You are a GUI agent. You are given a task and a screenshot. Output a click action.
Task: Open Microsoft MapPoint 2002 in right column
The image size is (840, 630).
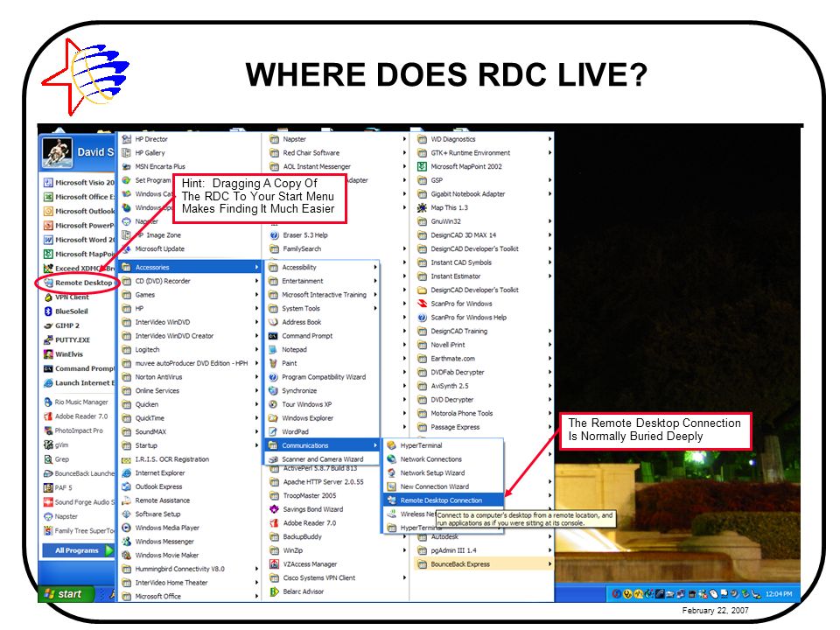tap(459, 166)
